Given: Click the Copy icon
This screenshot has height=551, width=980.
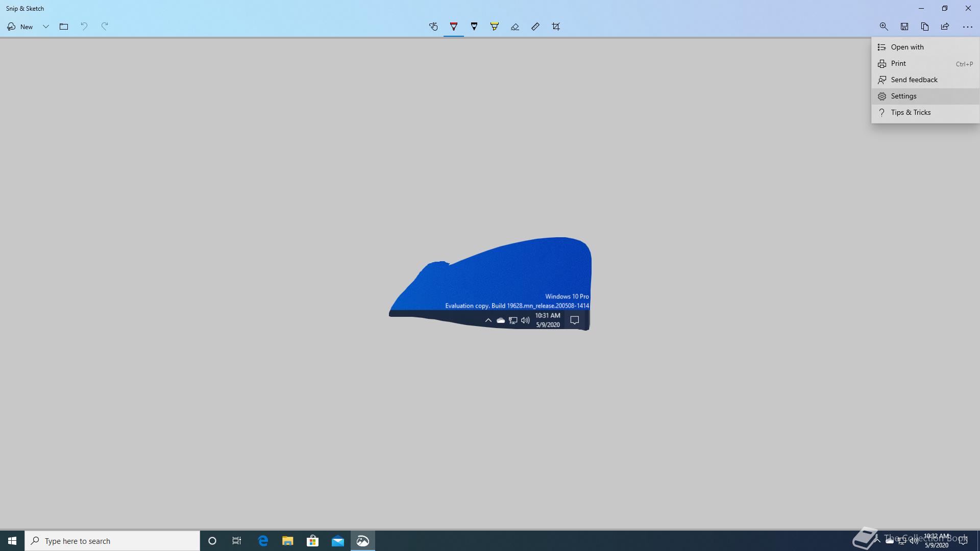Looking at the screenshot, I should point(924,27).
